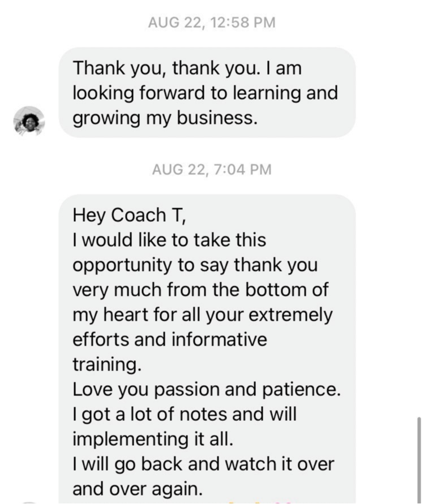Click the 'implementing it all.' line
424x504 pixels.
[153, 440]
